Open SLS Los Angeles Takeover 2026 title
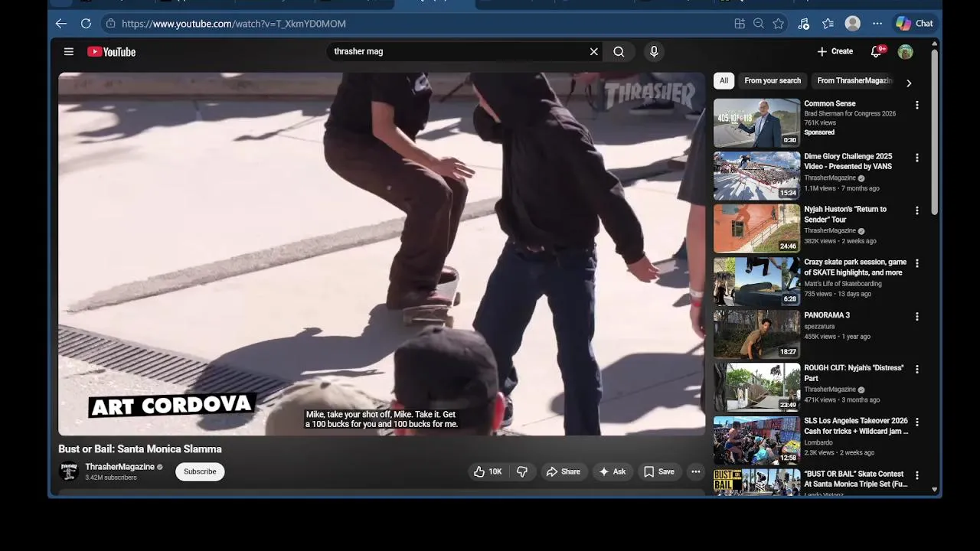 [x=856, y=425]
